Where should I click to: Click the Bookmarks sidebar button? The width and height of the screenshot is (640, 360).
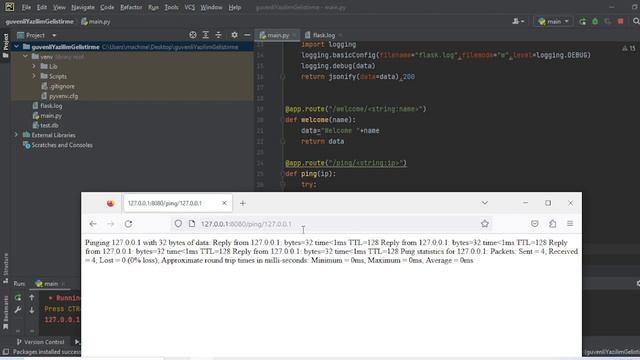click(5, 312)
